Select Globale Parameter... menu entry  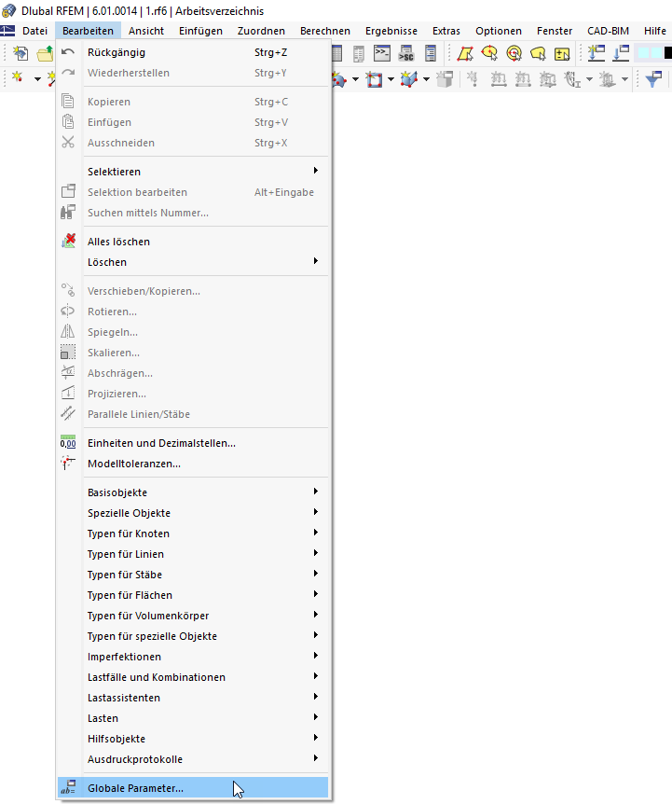(193, 788)
